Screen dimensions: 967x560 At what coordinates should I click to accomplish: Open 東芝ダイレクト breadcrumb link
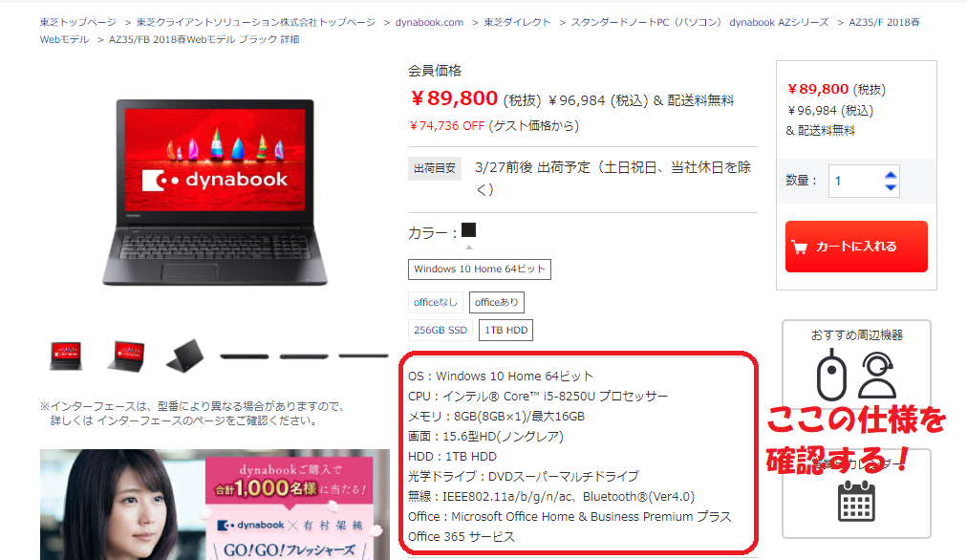point(517,22)
